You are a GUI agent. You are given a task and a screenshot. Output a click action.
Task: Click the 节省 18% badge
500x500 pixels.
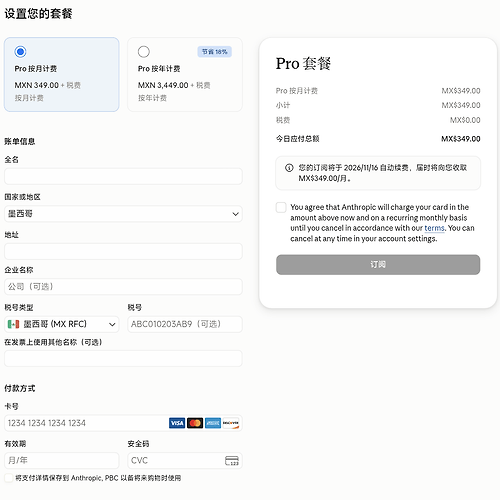[215, 52]
